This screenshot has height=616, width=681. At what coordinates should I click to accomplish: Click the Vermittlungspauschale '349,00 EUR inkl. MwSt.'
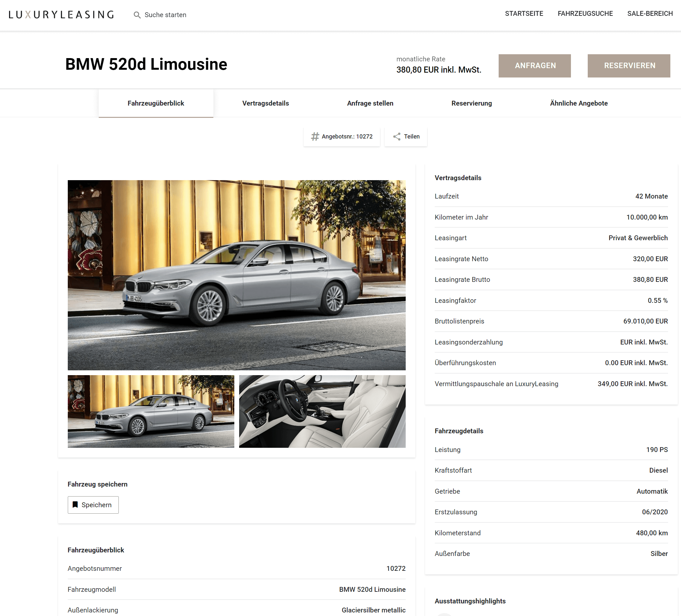coord(632,384)
